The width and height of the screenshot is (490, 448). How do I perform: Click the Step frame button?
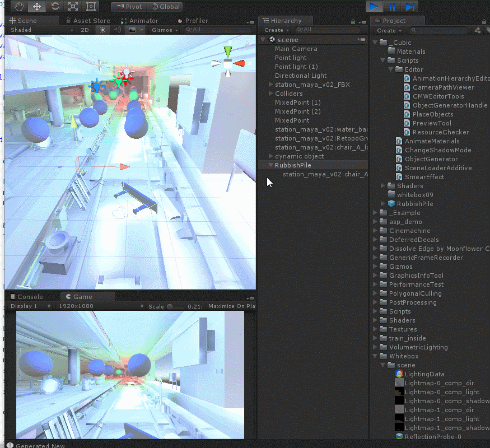tap(410, 7)
